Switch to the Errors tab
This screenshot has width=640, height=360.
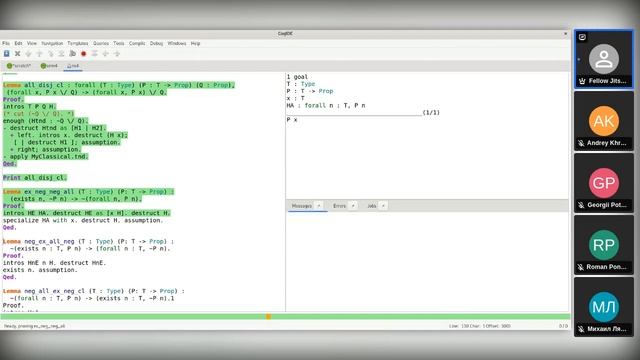tap(339, 206)
